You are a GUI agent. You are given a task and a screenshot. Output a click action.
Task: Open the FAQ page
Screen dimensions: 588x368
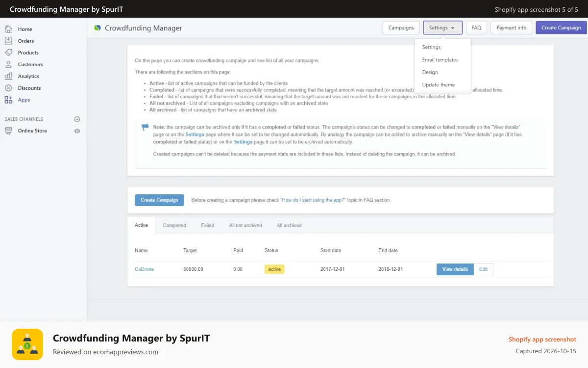476,28
